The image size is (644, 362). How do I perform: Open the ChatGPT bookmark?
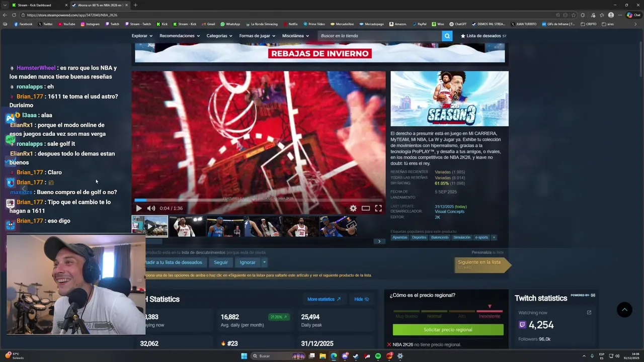coord(458,24)
